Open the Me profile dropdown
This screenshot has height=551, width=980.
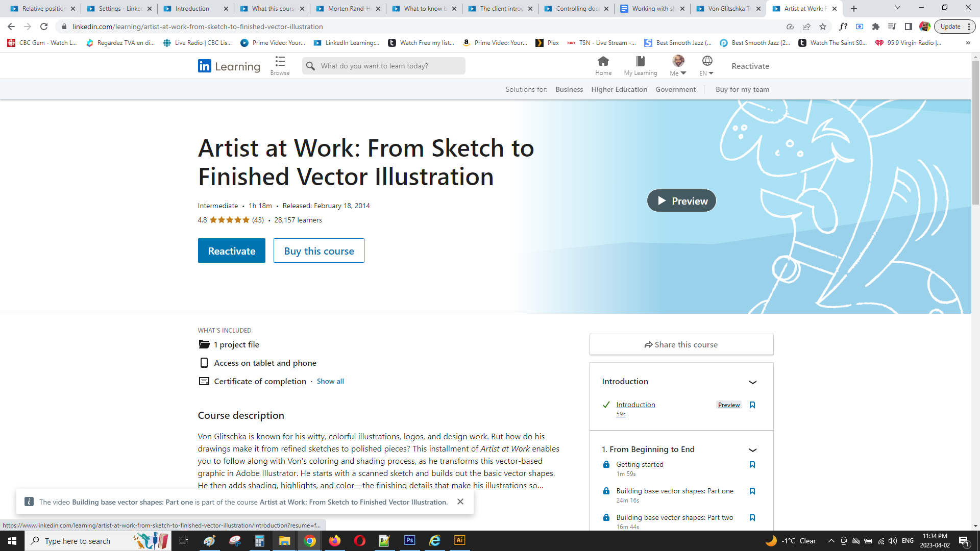pyautogui.click(x=678, y=66)
